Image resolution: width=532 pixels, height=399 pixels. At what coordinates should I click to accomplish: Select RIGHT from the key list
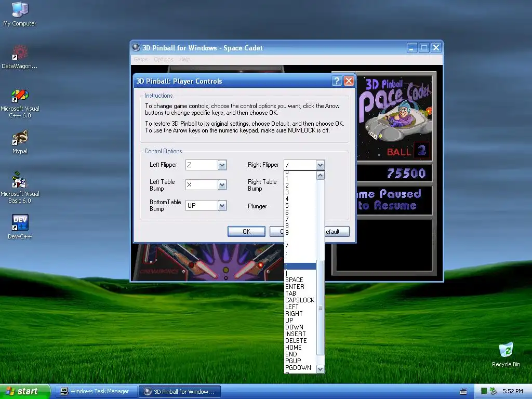point(300,314)
